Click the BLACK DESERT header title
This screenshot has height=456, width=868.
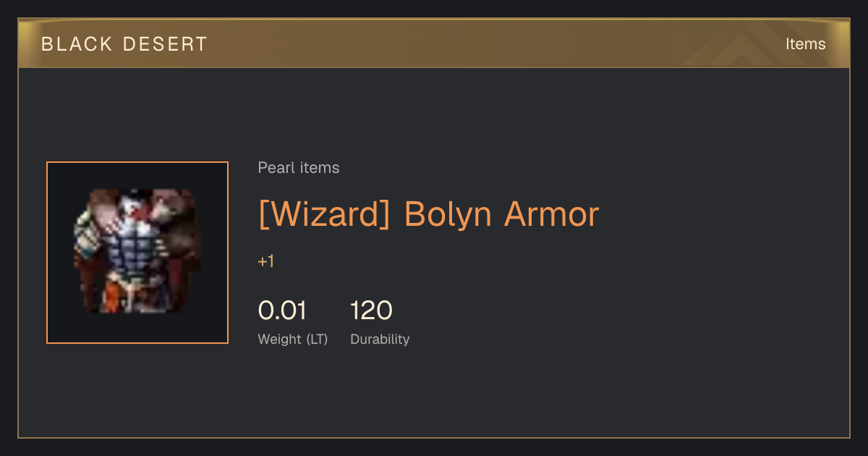tap(124, 44)
